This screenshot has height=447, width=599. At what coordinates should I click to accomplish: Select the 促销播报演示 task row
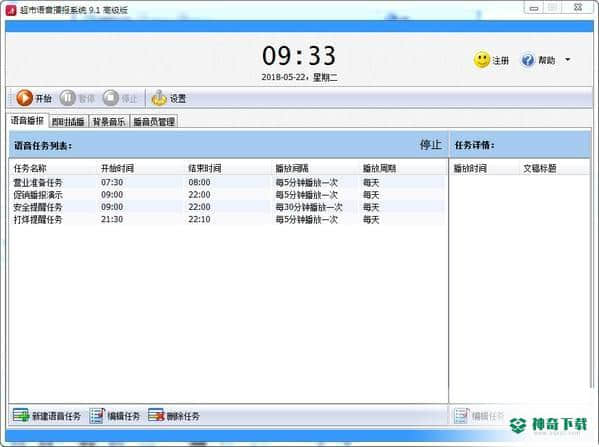click(x=227, y=195)
